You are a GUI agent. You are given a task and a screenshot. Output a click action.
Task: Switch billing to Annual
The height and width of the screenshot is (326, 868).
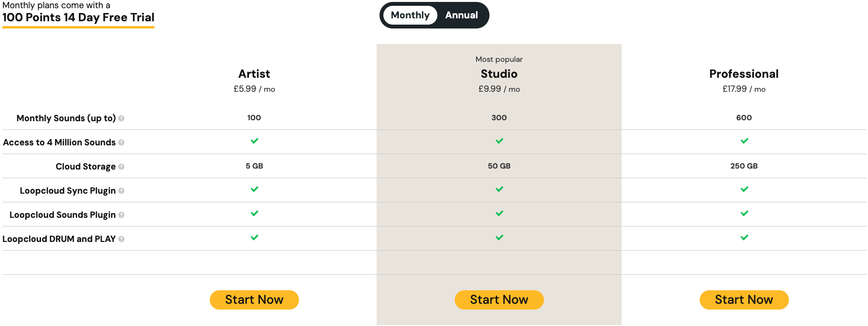(461, 15)
